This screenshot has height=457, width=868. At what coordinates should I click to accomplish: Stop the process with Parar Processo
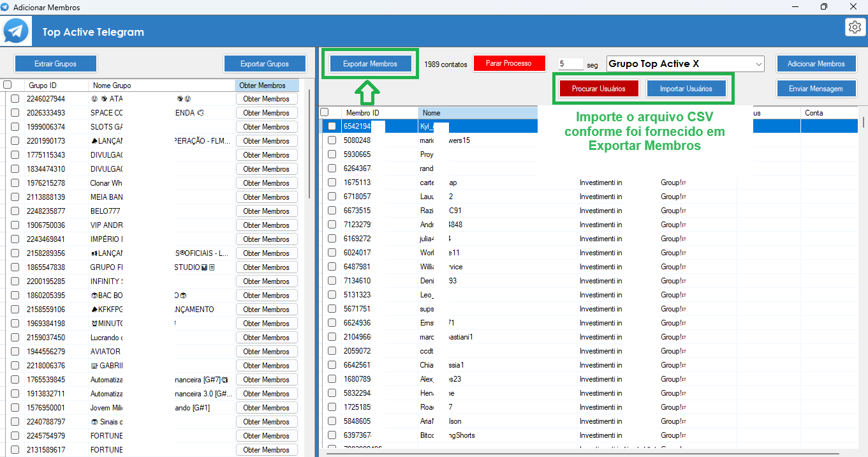click(x=510, y=63)
